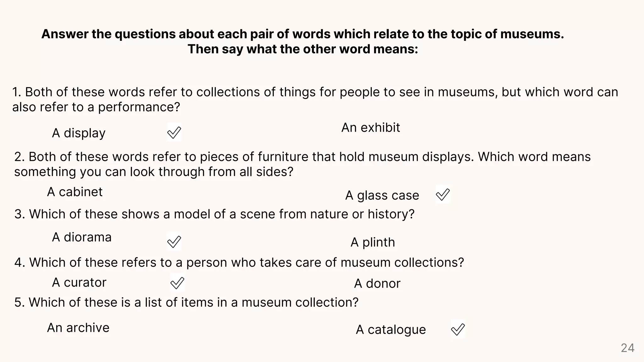The width and height of the screenshot is (644, 362).
Task: Click the "A diorama" answer text
Action: point(82,237)
